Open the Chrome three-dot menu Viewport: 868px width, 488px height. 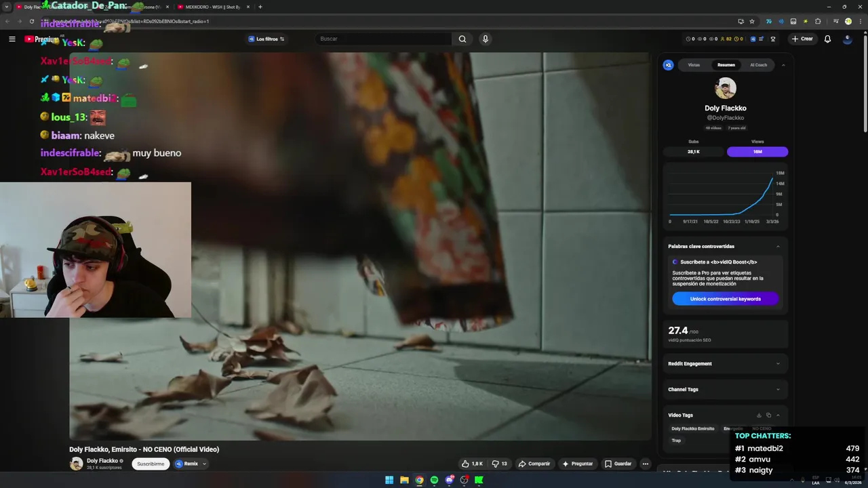click(x=859, y=21)
